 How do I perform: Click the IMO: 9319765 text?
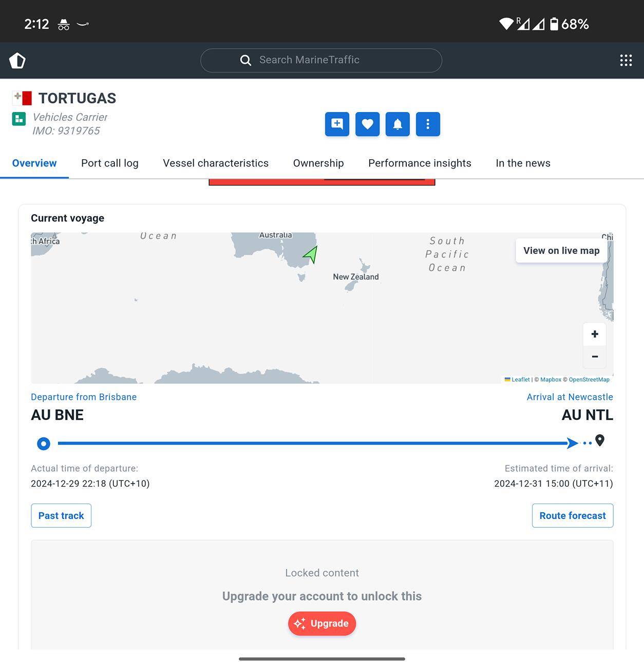[66, 131]
